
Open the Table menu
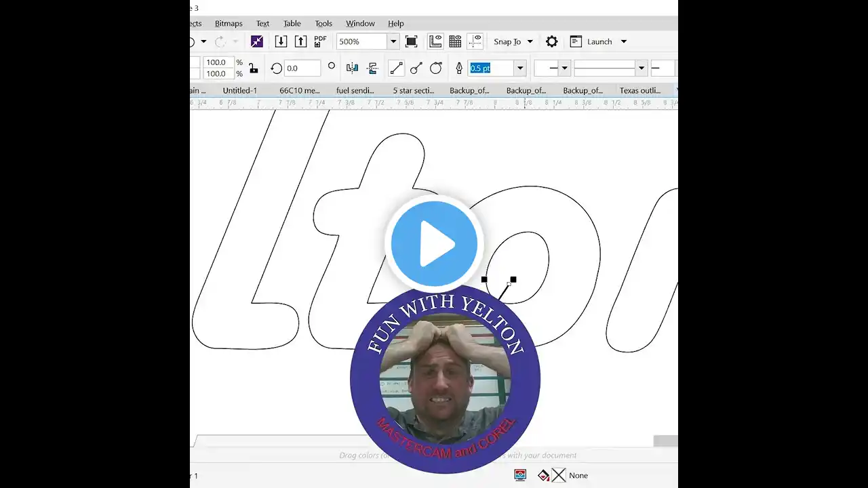pyautogui.click(x=292, y=23)
